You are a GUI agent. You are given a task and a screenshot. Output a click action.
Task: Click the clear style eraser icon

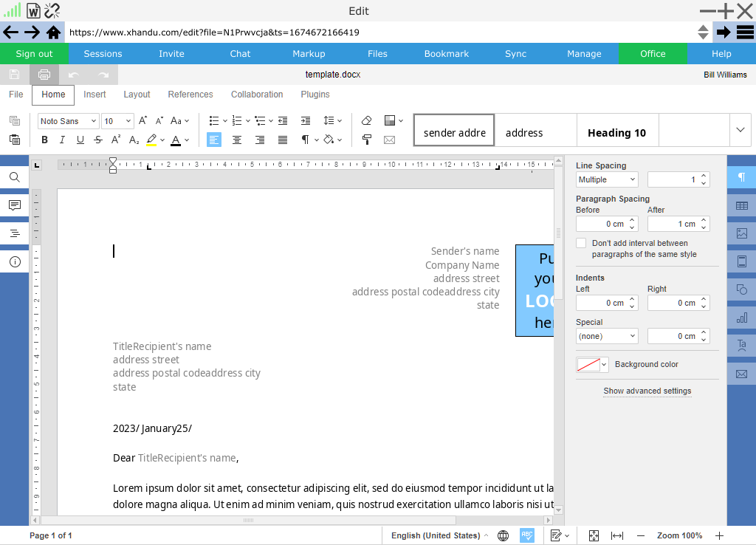366,121
